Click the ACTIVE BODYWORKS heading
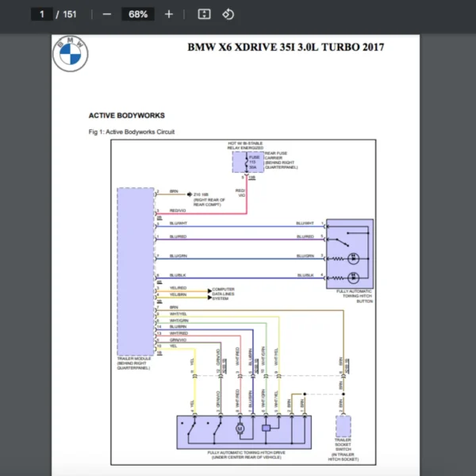Viewport: 476px width, 476px height. (126, 115)
